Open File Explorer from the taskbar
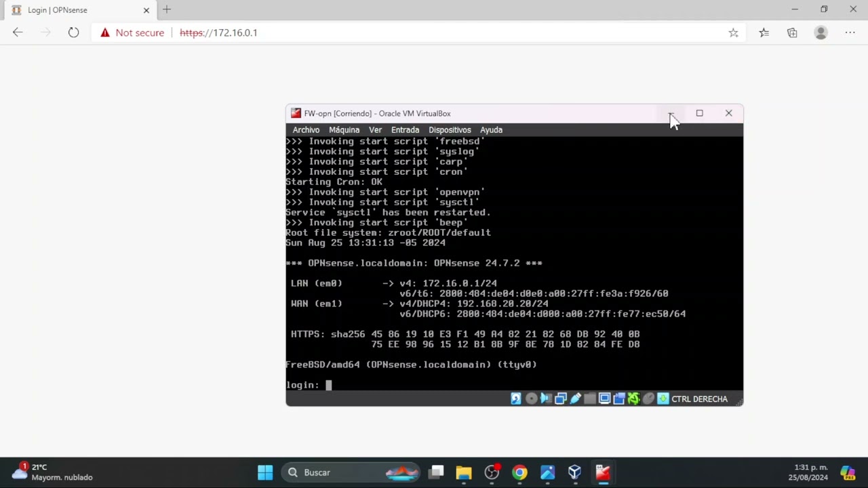The image size is (868, 488). pyautogui.click(x=464, y=472)
